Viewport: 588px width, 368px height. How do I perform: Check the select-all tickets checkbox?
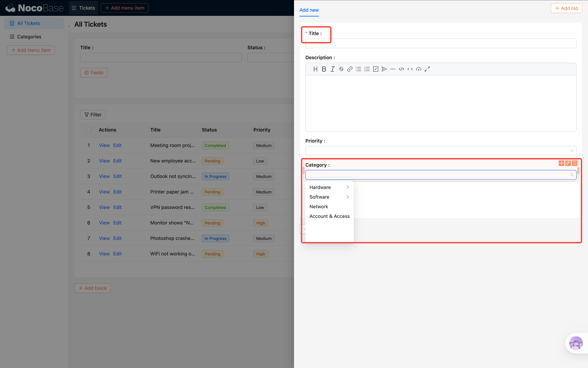[89, 130]
